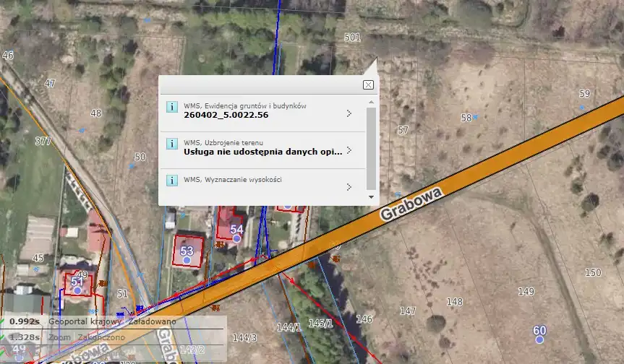Expand the Wyznaczanie wysokości result arrow
The height and width of the screenshot is (364, 624).
coord(349,186)
